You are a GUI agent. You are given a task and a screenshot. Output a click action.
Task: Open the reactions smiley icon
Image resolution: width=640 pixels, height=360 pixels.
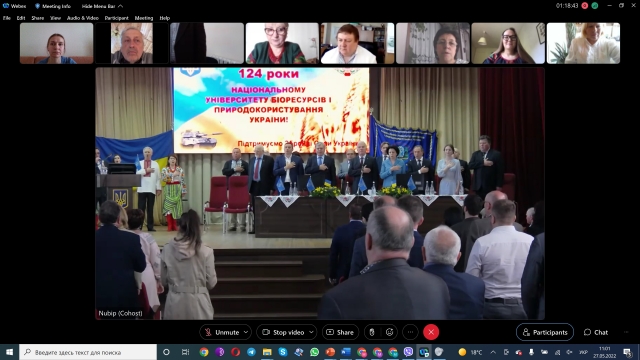coord(389,332)
